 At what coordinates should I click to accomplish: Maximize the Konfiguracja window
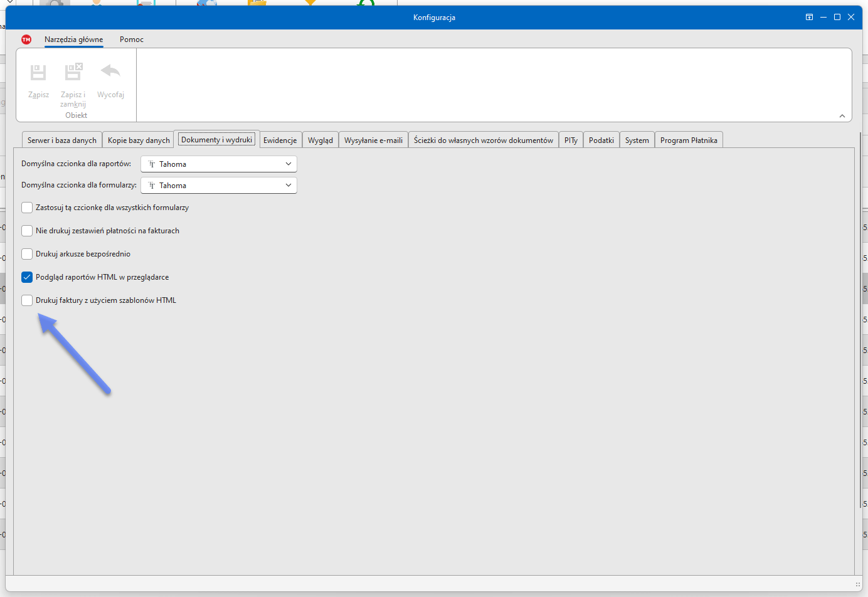(837, 18)
